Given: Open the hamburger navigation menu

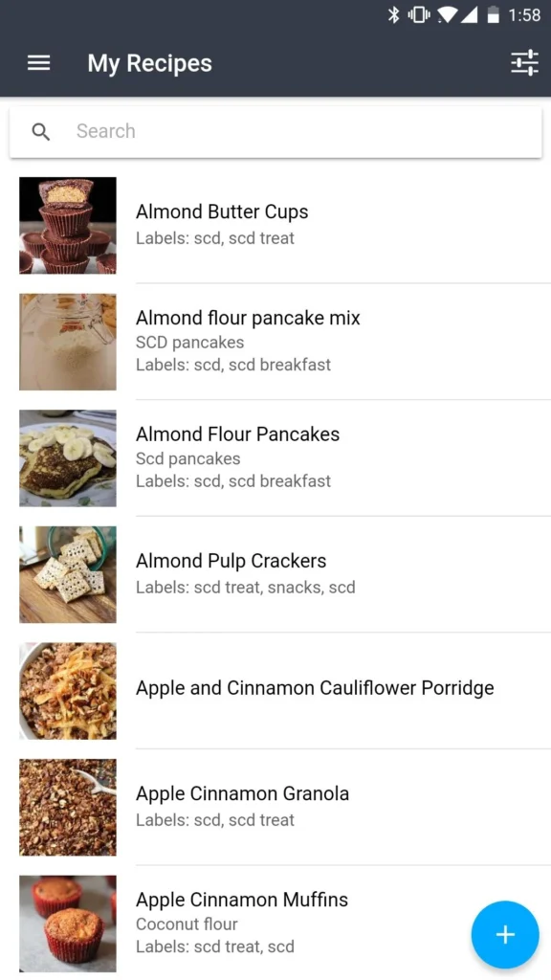Looking at the screenshot, I should point(38,63).
